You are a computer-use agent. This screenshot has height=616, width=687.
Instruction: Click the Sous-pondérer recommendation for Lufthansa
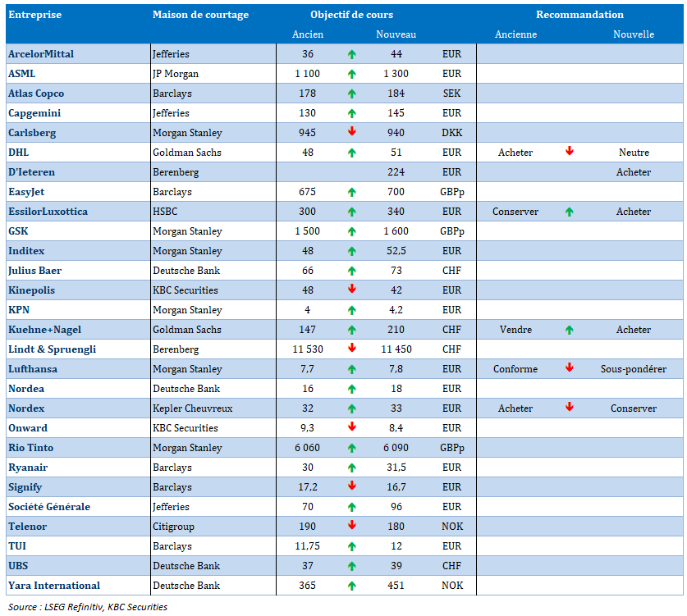point(633,369)
